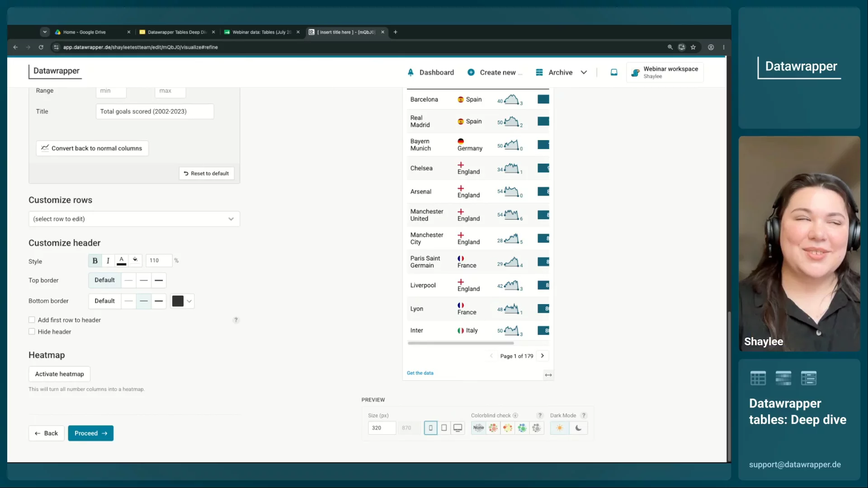The height and width of the screenshot is (488, 868).
Task: Open browser three-dot menu
Action: 724,47
